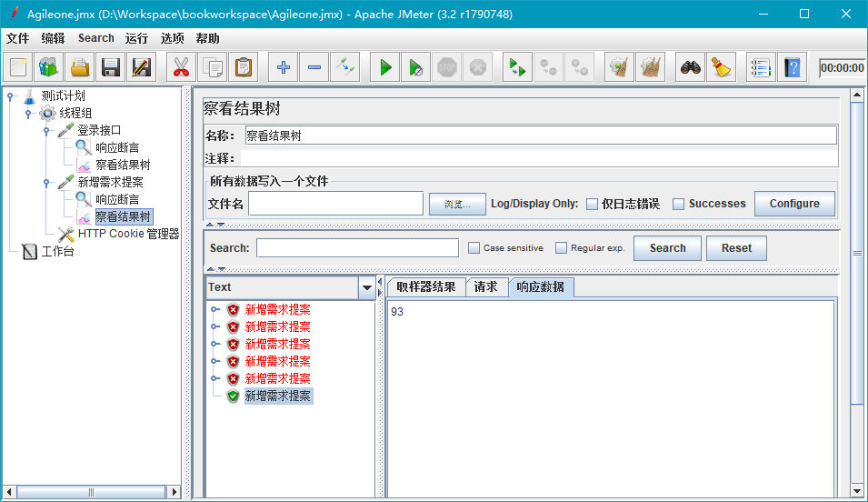Image resolution: width=868 pixels, height=502 pixels.
Task: Open search with binoculars icon
Action: [690, 67]
